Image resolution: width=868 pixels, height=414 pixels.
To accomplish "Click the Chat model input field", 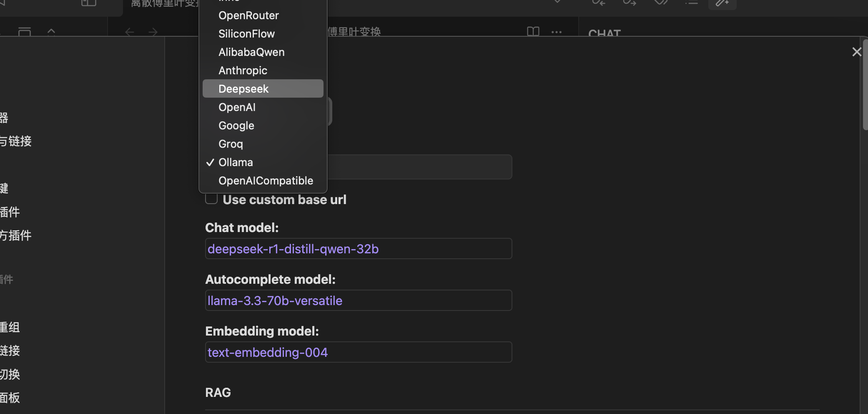I will (x=359, y=249).
